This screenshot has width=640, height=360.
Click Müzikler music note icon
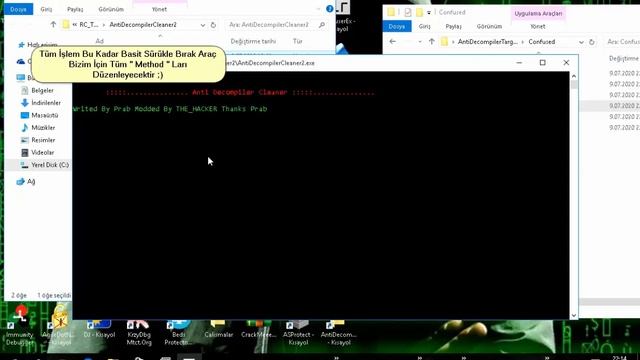[24, 128]
